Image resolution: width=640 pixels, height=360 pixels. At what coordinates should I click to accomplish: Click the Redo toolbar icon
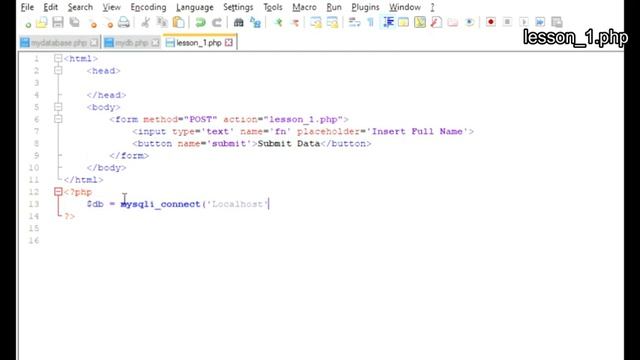(x=216, y=22)
